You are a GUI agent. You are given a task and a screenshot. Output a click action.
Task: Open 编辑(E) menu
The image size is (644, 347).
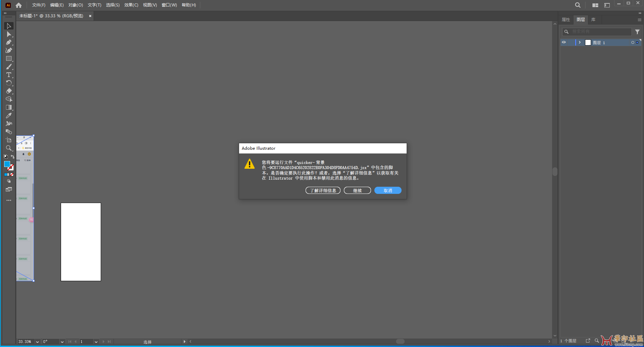57,5
